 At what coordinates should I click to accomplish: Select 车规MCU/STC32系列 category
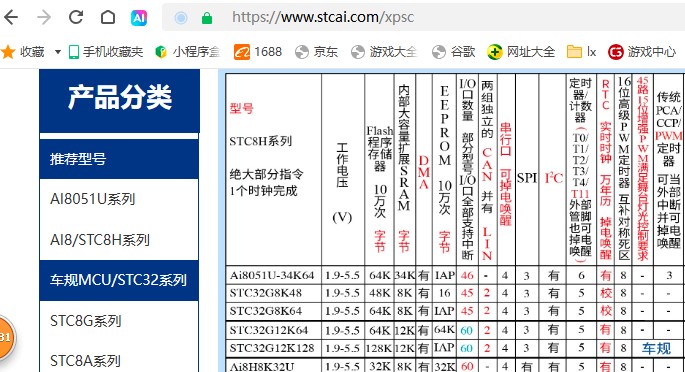click(119, 280)
